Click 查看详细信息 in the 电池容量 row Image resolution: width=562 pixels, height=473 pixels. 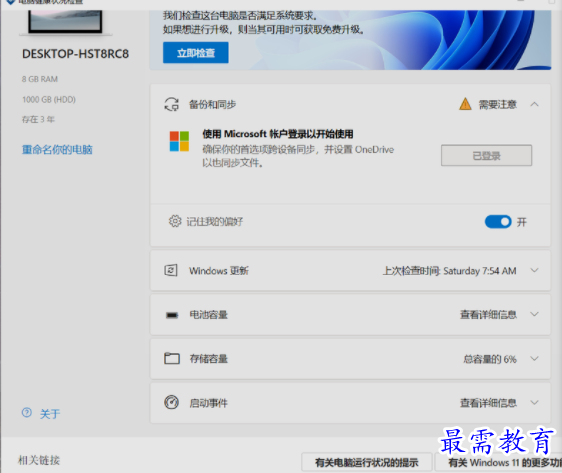click(488, 315)
